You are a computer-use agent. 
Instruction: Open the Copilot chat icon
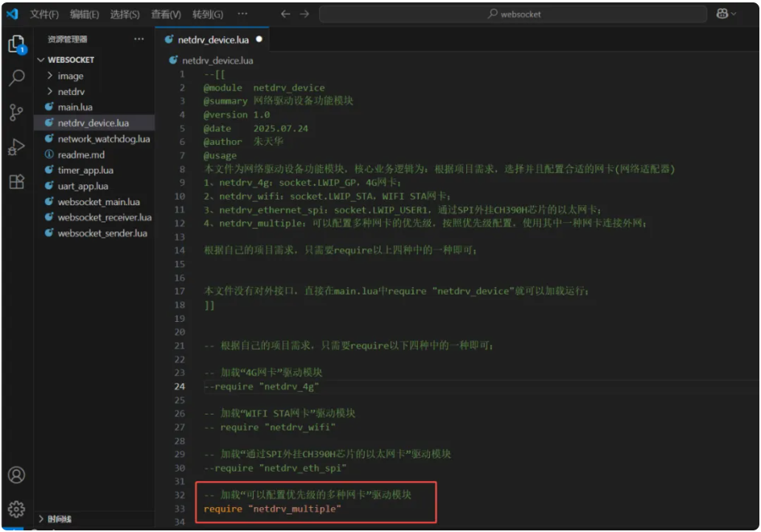point(722,14)
